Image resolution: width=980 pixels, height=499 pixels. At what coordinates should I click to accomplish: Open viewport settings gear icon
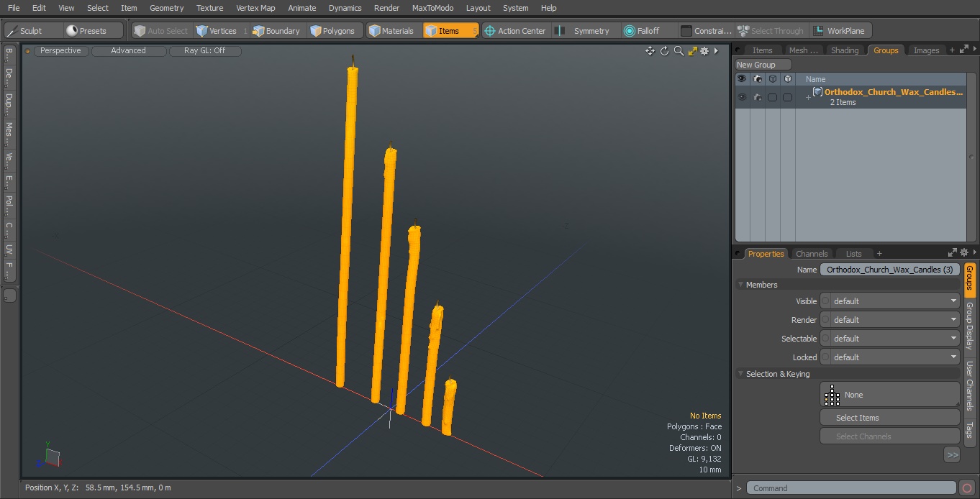(704, 51)
